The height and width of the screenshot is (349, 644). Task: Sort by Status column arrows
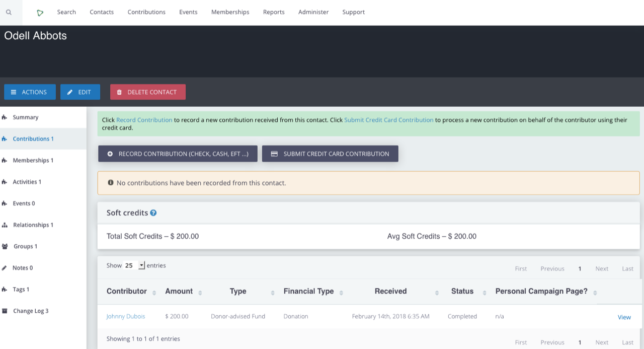pos(485,293)
